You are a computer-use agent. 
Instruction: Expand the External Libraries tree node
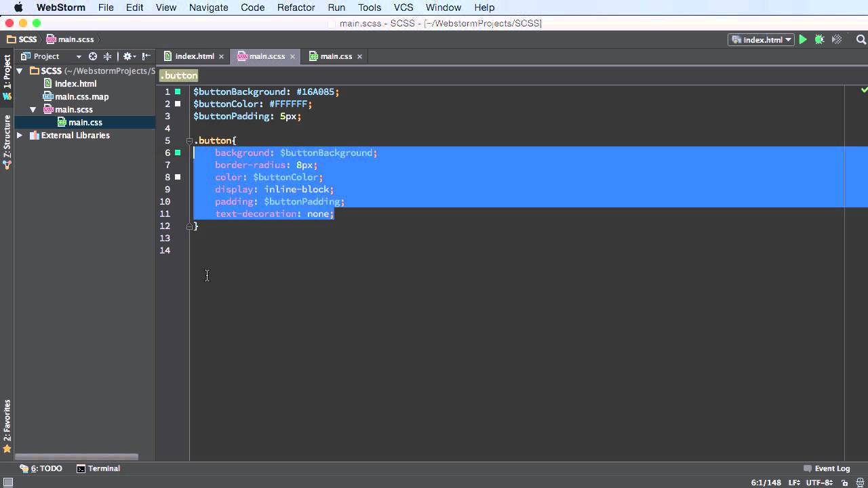click(x=20, y=136)
